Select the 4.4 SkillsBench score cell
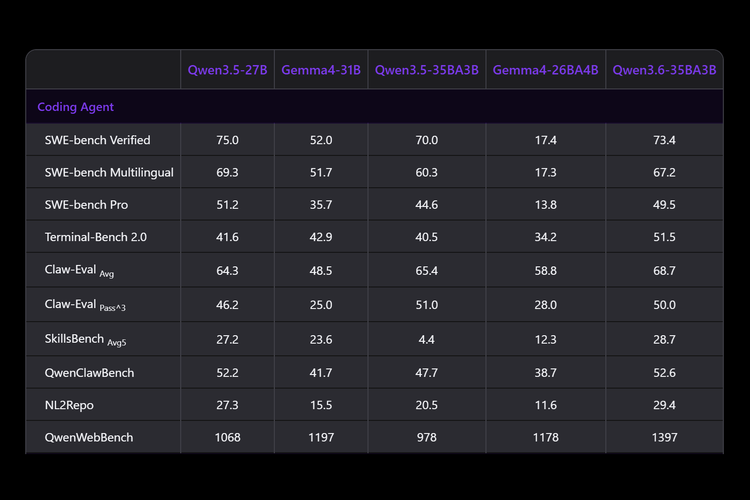 click(427, 339)
